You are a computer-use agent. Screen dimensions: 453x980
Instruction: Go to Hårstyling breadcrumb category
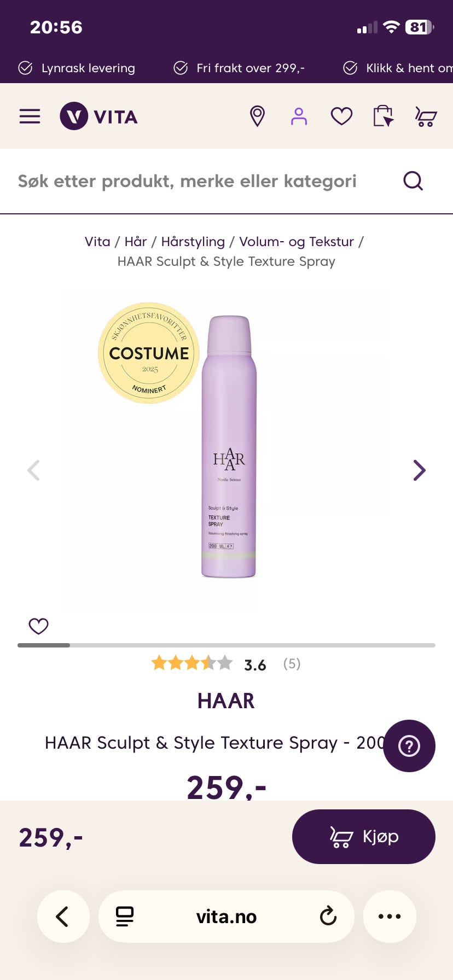point(193,242)
